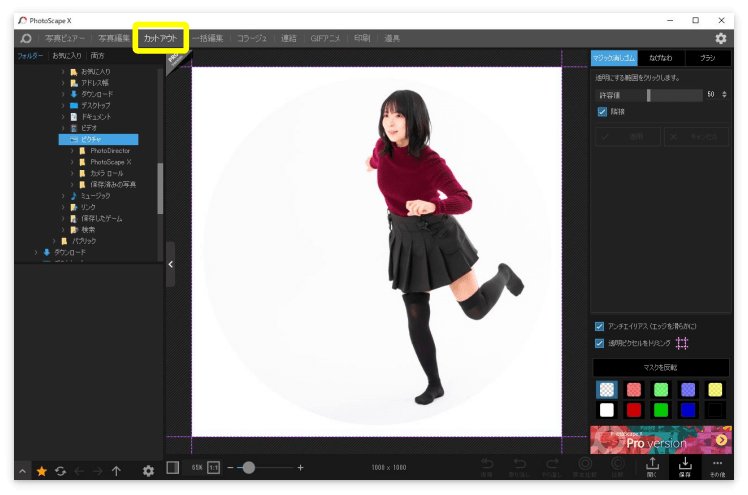Switch to the GIFアニメ tab
The height and width of the screenshot is (495, 748).
coord(325,38)
